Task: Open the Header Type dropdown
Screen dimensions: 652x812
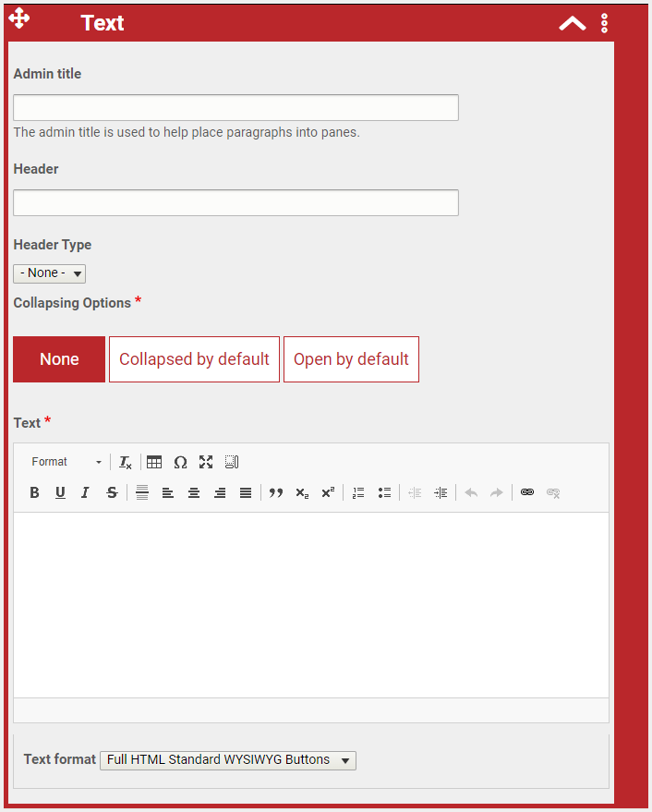Action: (49, 273)
